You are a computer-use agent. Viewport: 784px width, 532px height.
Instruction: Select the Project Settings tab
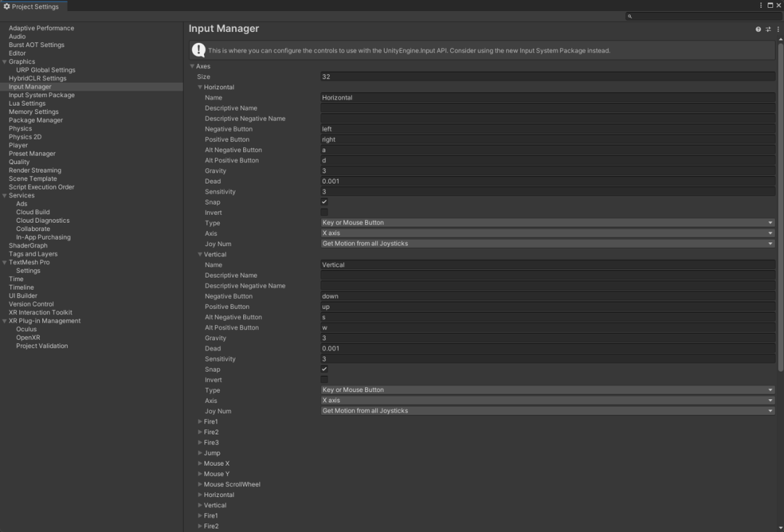point(35,4)
